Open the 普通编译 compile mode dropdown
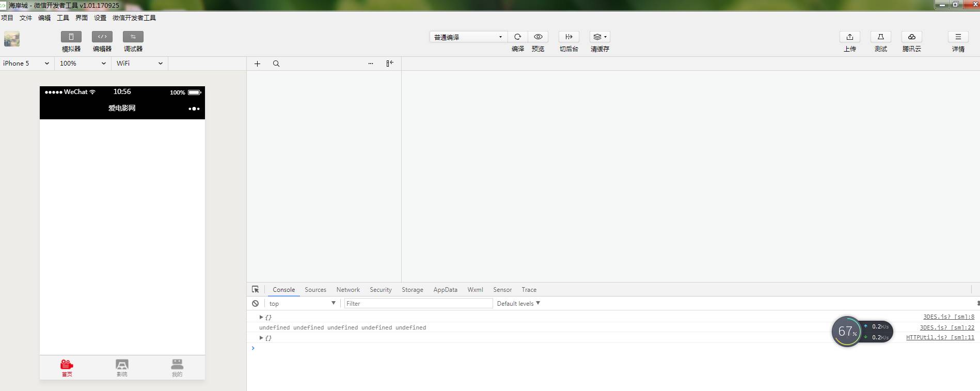980x391 pixels. pos(468,37)
